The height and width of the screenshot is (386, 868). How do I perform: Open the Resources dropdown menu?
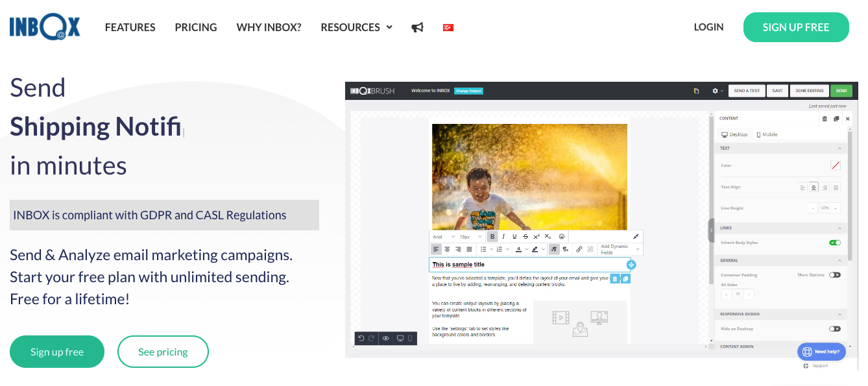click(356, 27)
